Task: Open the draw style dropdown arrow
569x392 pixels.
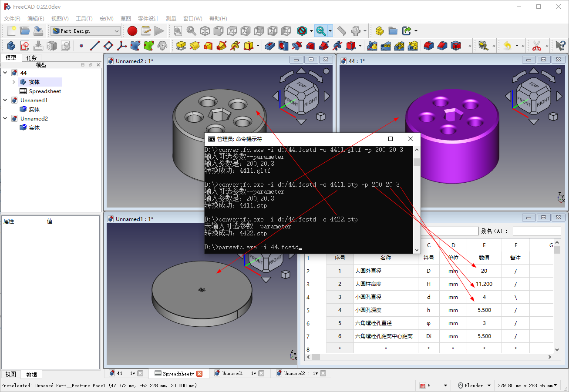Action: click(311, 31)
